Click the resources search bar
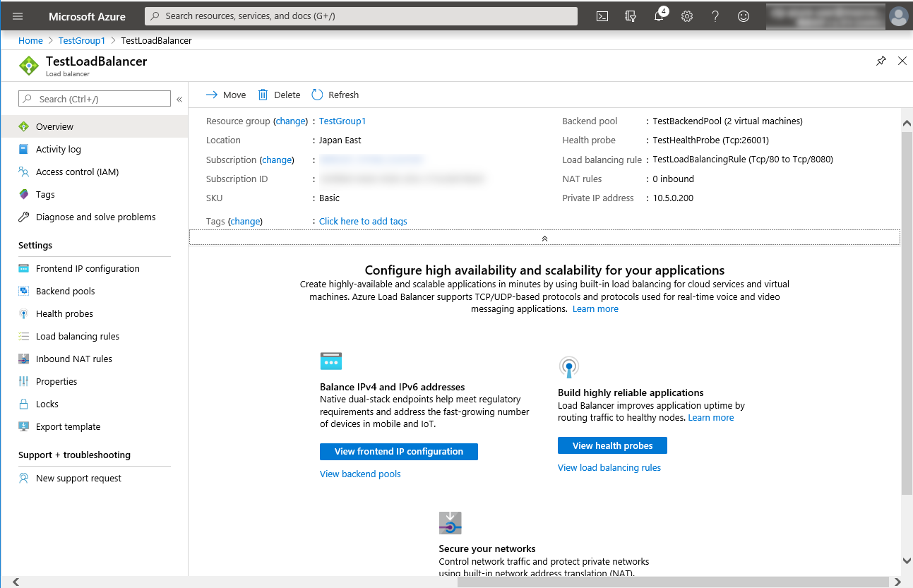The image size is (913, 588). click(x=360, y=16)
